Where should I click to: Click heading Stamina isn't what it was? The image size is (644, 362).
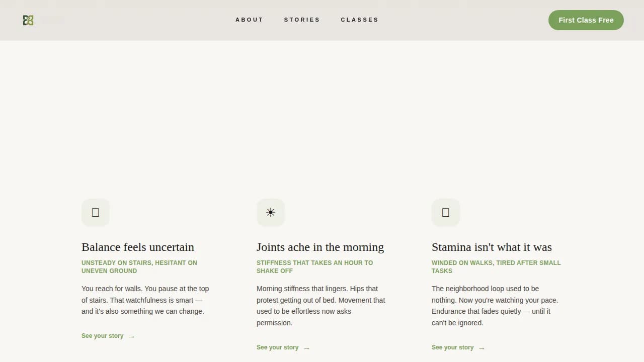click(492, 247)
